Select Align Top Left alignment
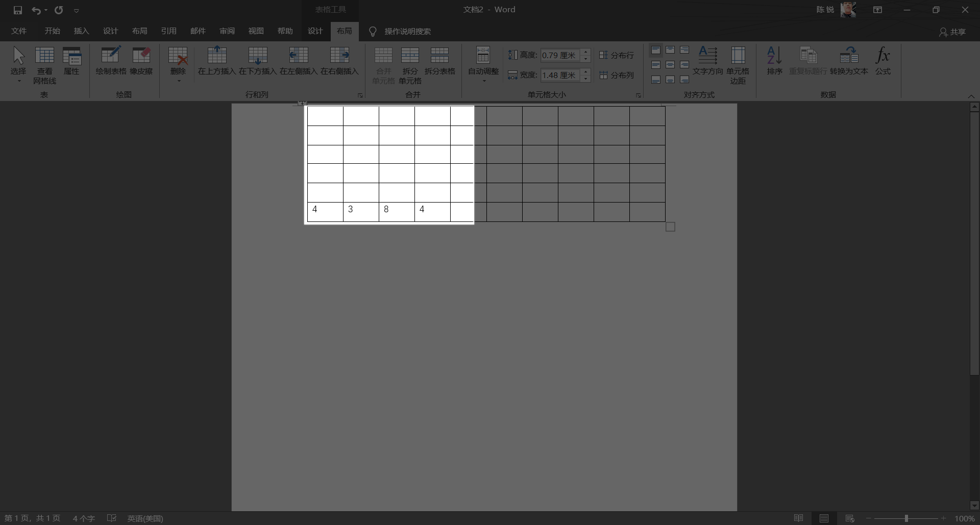The width and height of the screenshot is (980, 525). click(x=656, y=50)
